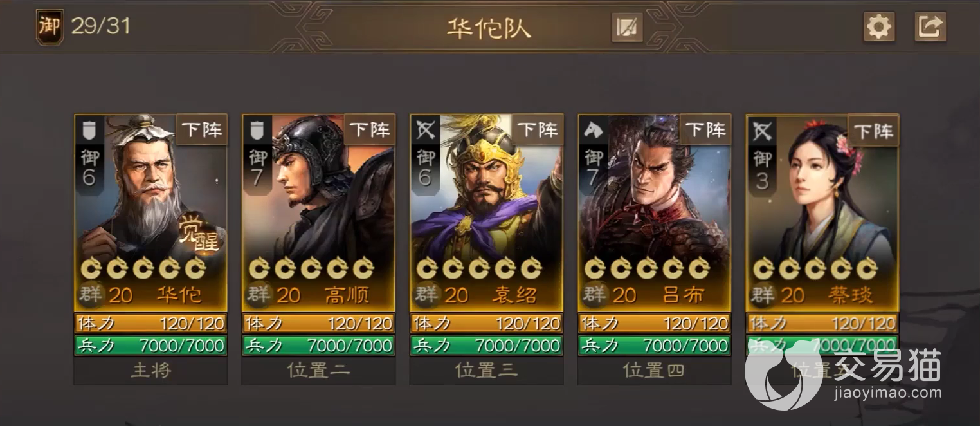Viewport: 980px width, 426px height.
Task: Click the share export icon
Action: tap(930, 27)
